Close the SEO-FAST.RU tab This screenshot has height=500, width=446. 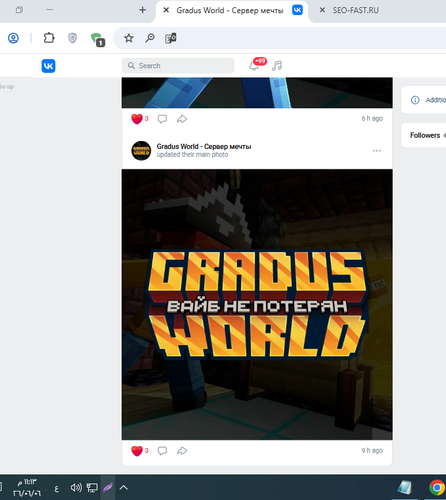(x=322, y=10)
